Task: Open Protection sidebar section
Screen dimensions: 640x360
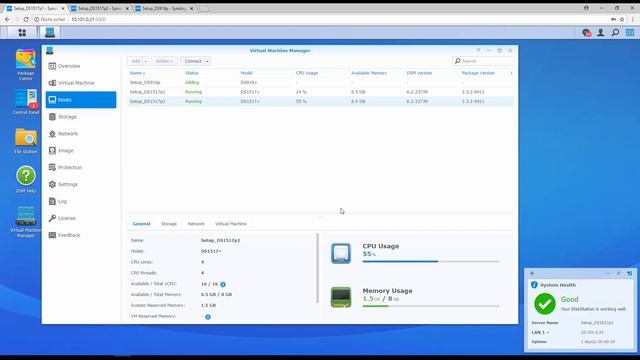Action: pyautogui.click(x=81, y=167)
